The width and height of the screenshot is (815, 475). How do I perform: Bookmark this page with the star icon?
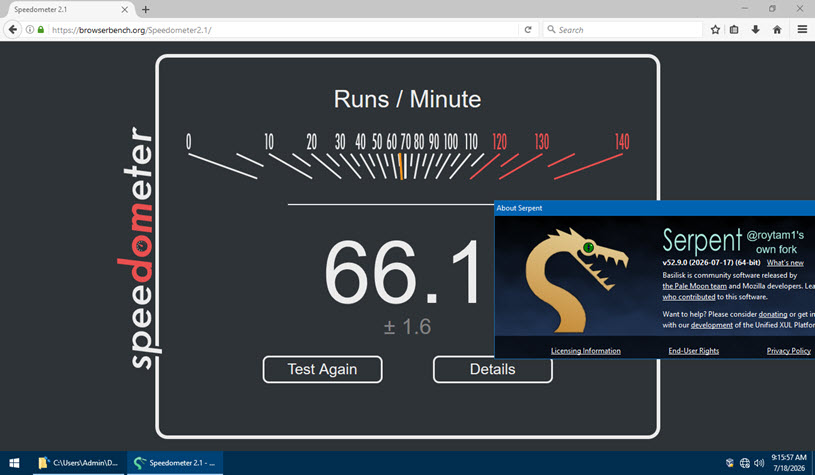pyautogui.click(x=715, y=30)
